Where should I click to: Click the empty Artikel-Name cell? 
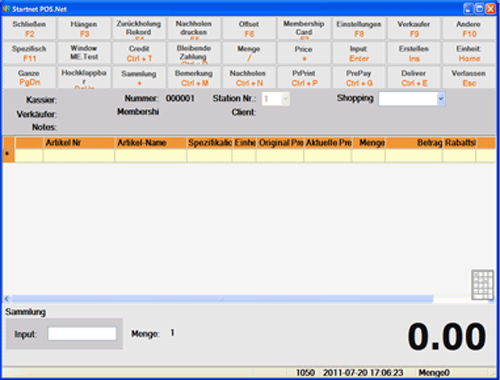tap(151, 156)
